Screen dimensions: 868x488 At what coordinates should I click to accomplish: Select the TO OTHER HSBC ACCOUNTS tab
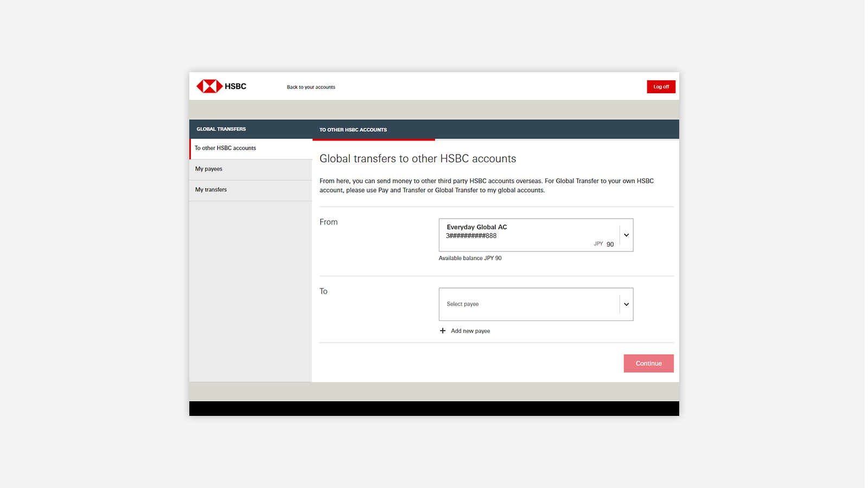pyautogui.click(x=353, y=130)
